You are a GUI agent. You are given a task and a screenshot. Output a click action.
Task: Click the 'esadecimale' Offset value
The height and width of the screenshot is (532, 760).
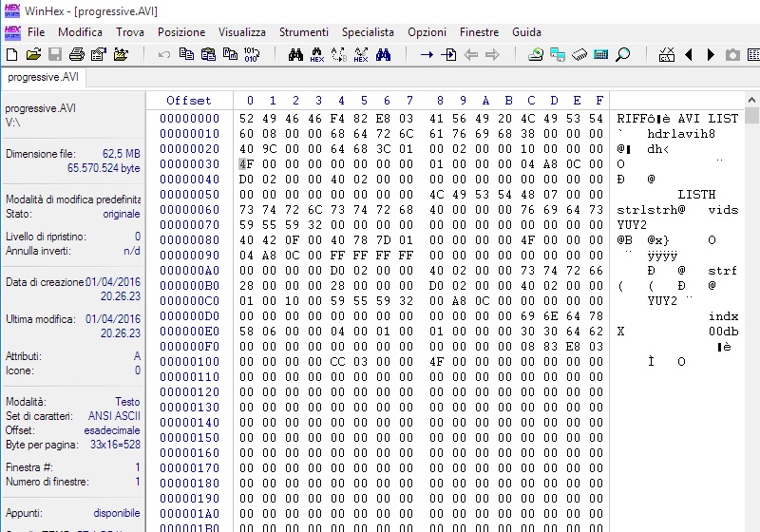(x=112, y=430)
